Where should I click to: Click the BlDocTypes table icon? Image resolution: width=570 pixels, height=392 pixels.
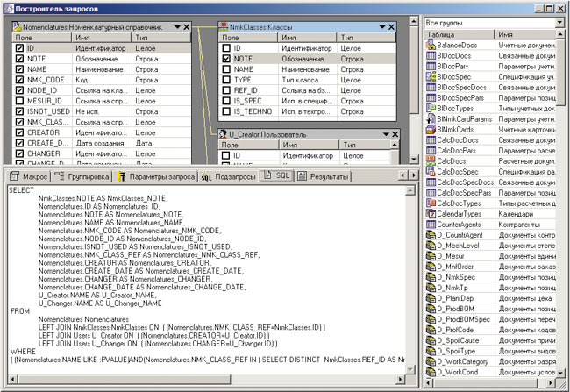point(431,107)
